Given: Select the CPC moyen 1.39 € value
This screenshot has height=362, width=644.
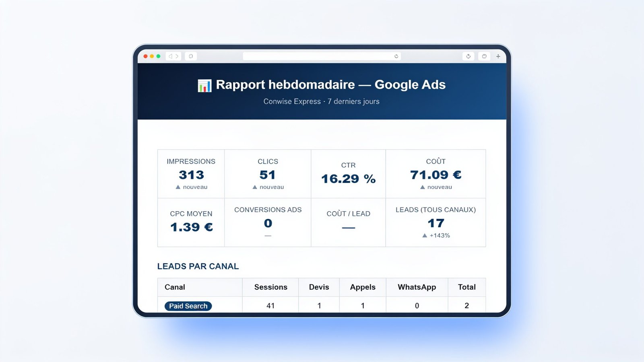Looking at the screenshot, I should coord(191,227).
